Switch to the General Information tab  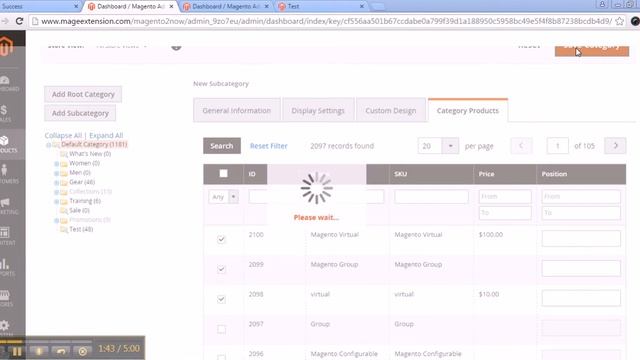click(237, 110)
